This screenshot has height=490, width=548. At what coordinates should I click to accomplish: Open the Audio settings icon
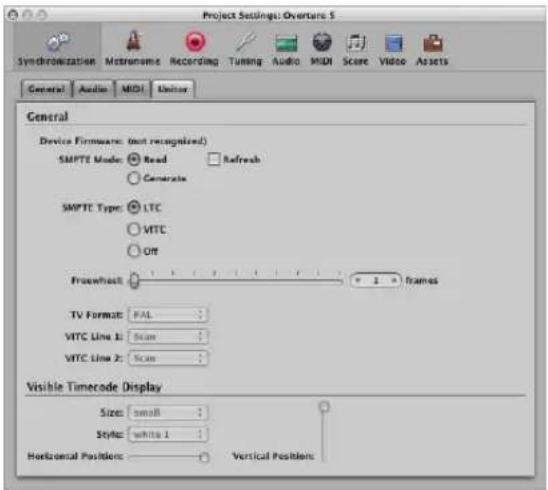coord(286,49)
